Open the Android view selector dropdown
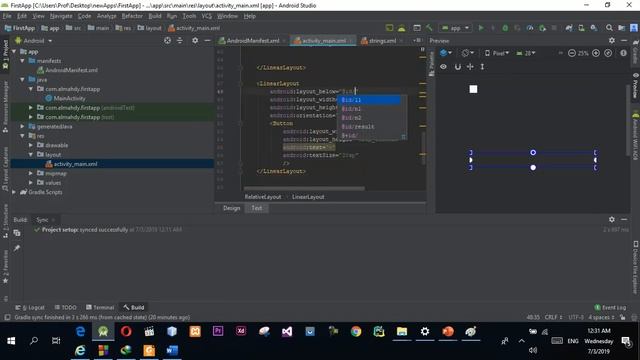Screen dimensions: 640x360 [34, 41]
